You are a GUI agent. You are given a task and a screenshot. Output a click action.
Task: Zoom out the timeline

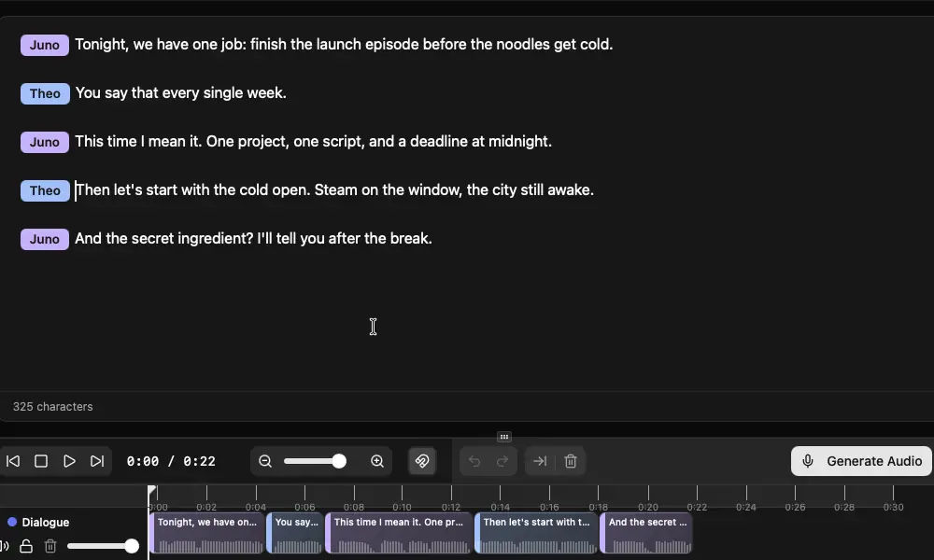[x=265, y=461]
